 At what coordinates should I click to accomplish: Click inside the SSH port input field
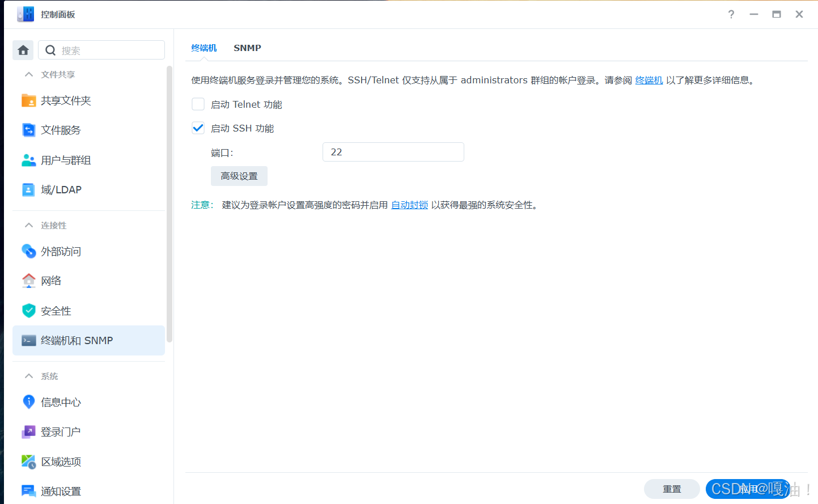pos(393,152)
